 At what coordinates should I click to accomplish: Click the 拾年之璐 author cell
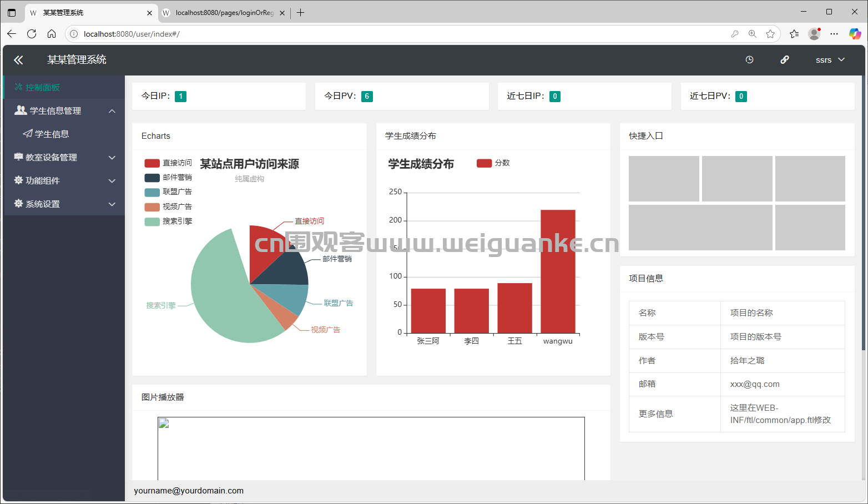(783, 361)
